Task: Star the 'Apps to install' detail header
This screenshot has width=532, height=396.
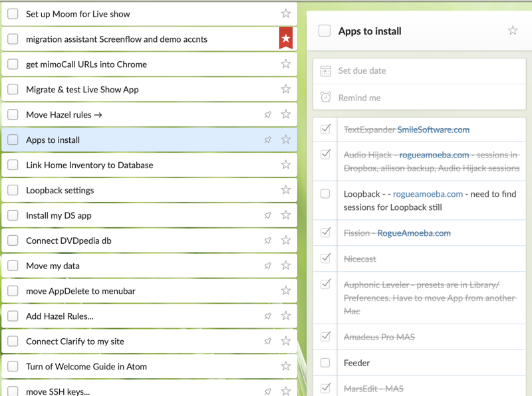Action: (512, 31)
